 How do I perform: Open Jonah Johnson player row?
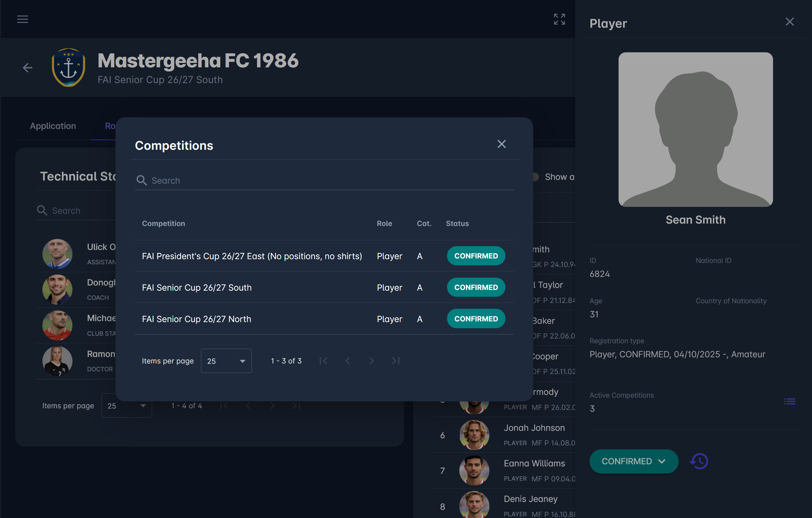coord(504,435)
